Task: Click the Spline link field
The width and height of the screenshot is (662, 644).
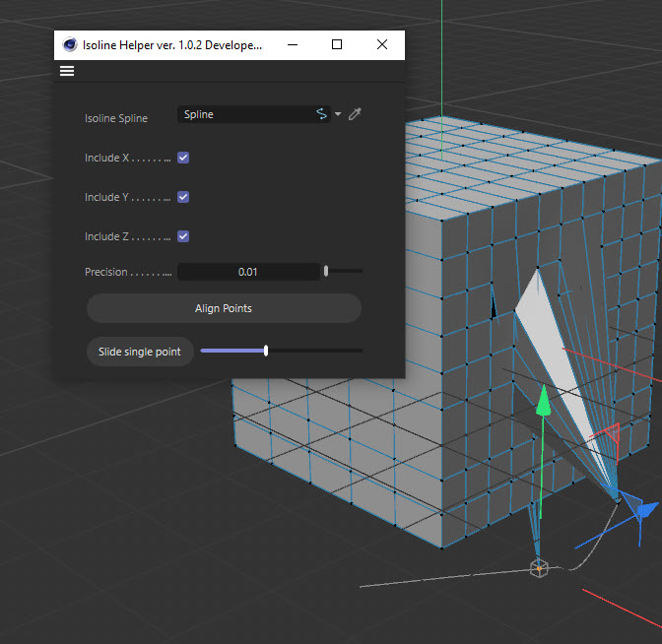Action: [253, 114]
